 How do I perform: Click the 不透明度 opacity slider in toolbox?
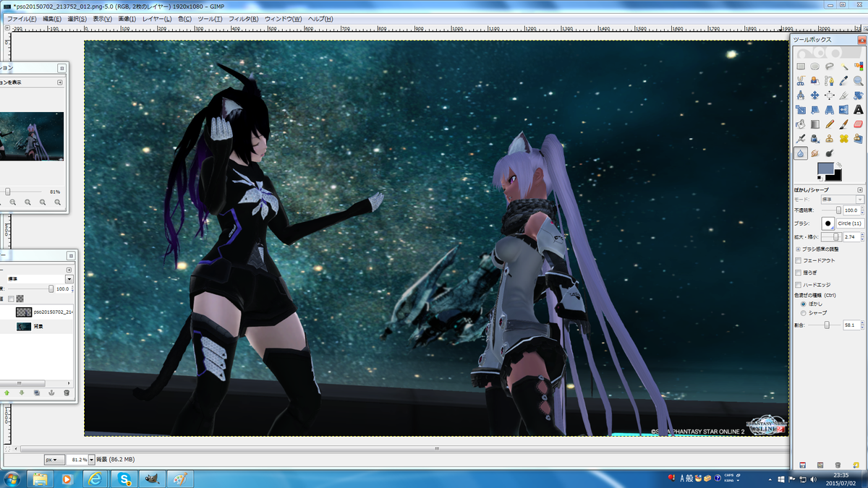(x=831, y=210)
